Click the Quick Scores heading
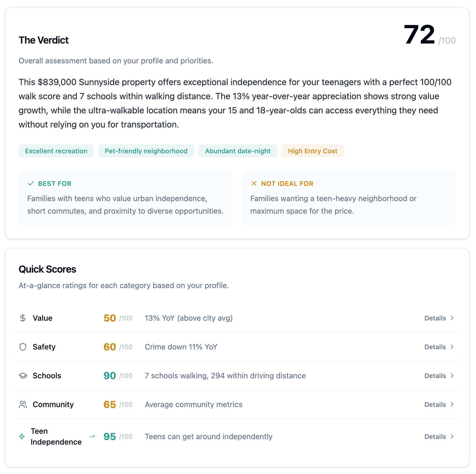This screenshot has height=474, width=476. 47,269
